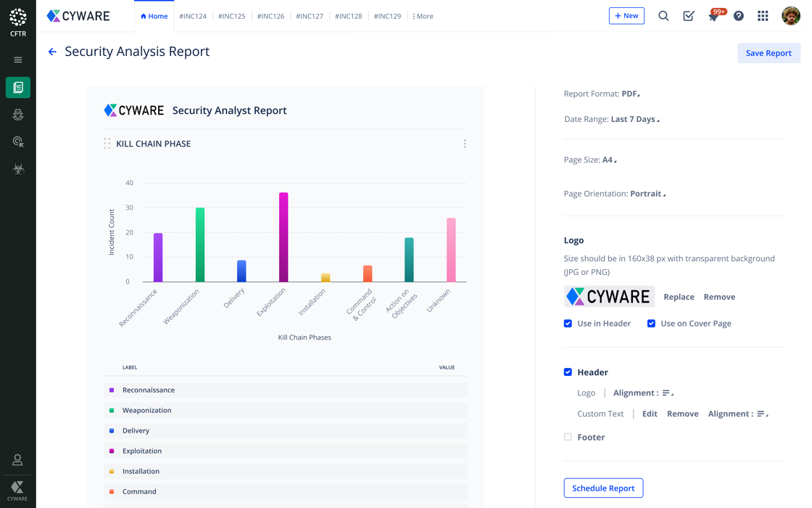Open the search icon in top bar

663,16
